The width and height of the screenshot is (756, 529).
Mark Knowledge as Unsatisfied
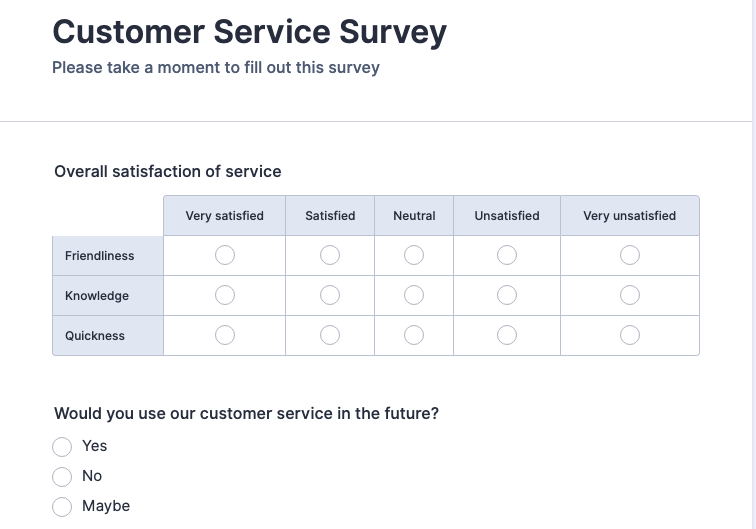(507, 295)
